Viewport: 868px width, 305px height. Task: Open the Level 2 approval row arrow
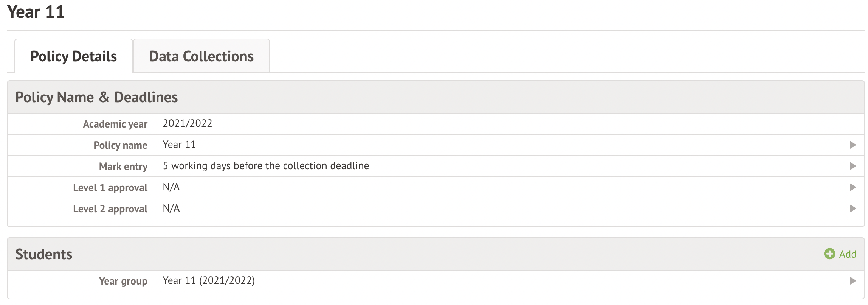[x=853, y=209]
